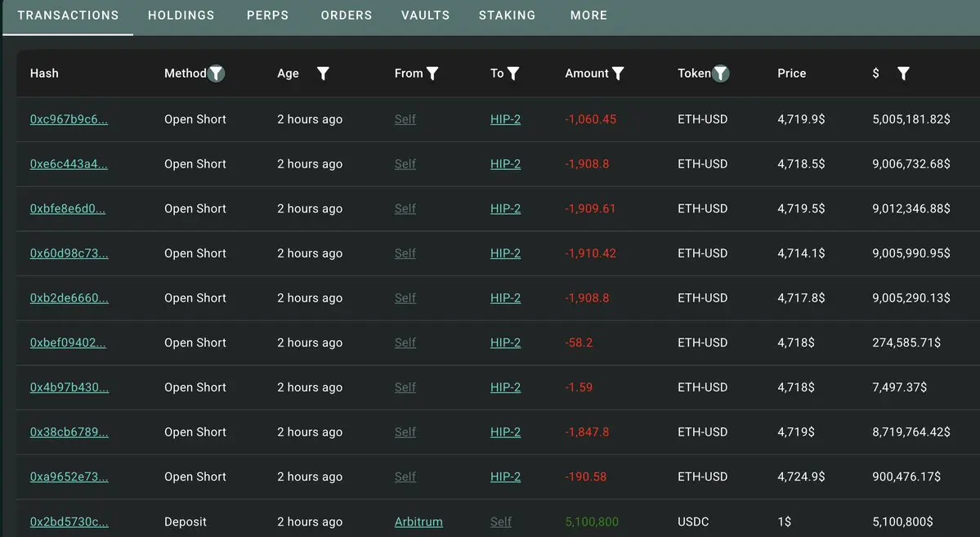Click HIP-2 link in the 0xc967b9c6 row
Image resolution: width=980 pixels, height=537 pixels.
[x=505, y=119]
